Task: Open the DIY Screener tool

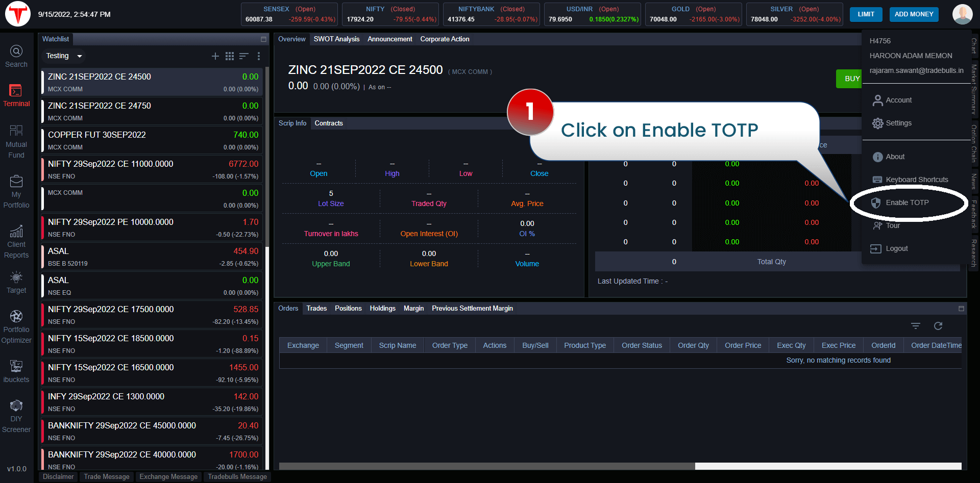Action: pos(16,416)
